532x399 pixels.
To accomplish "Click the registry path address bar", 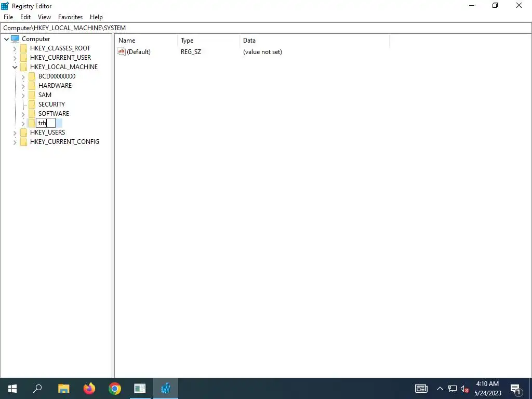I will click(x=266, y=28).
